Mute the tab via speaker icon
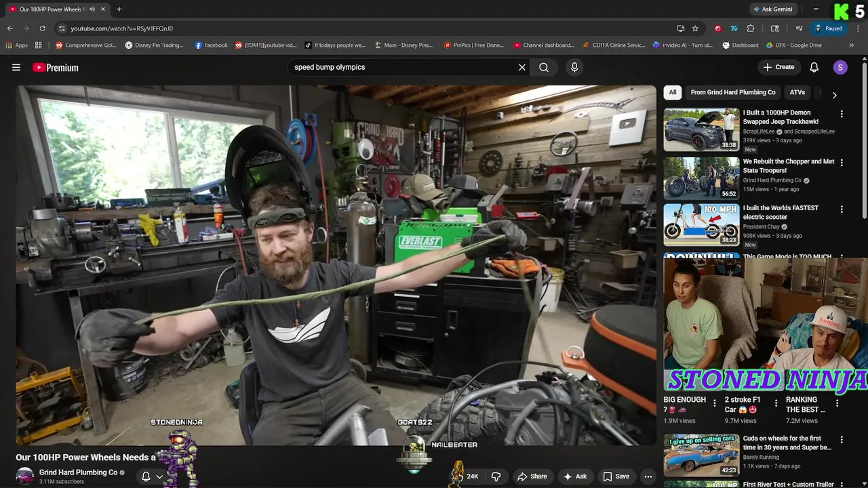This screenshot has height=488, width=868. (92, 9)
